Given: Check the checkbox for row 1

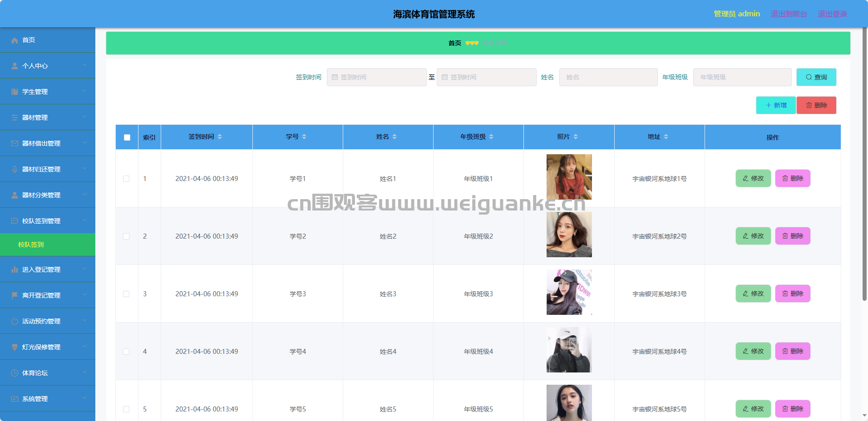Looking at the screenshot, I should coord(126,179).
